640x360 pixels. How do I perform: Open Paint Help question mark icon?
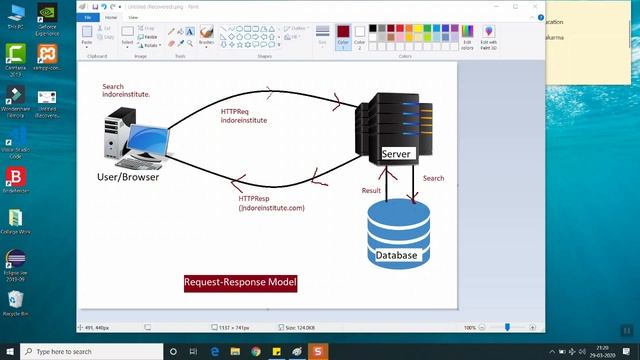[x=541, y=18]
